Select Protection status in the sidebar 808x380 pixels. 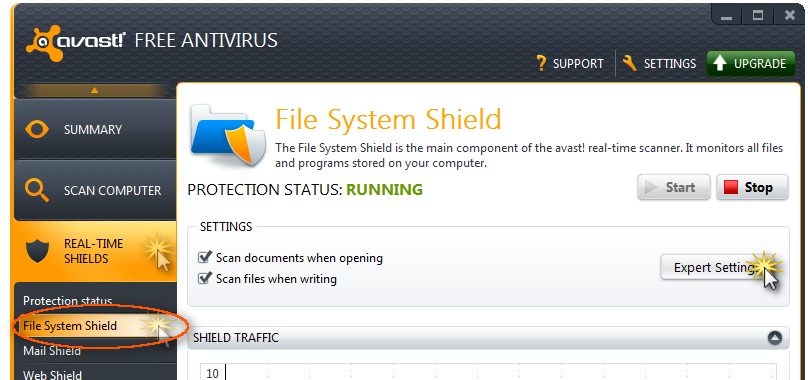point(68,301)
